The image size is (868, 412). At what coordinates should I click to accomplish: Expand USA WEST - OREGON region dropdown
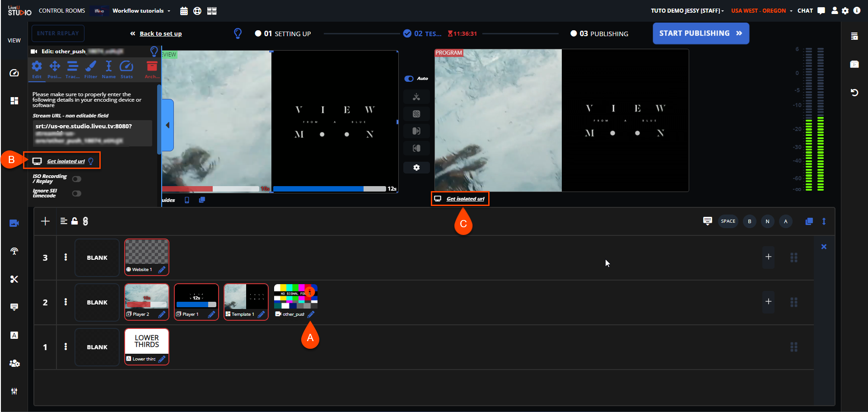coord(761,11)
